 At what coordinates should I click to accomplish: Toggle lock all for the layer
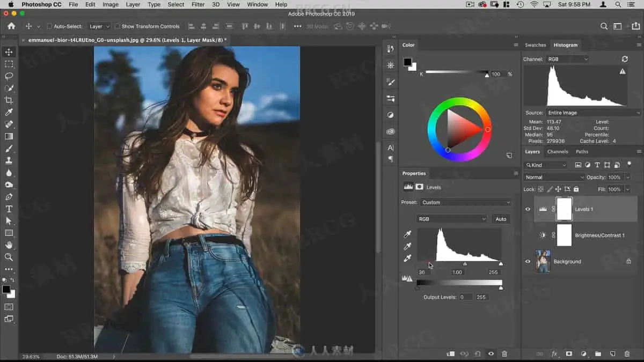tap(576, 189)
